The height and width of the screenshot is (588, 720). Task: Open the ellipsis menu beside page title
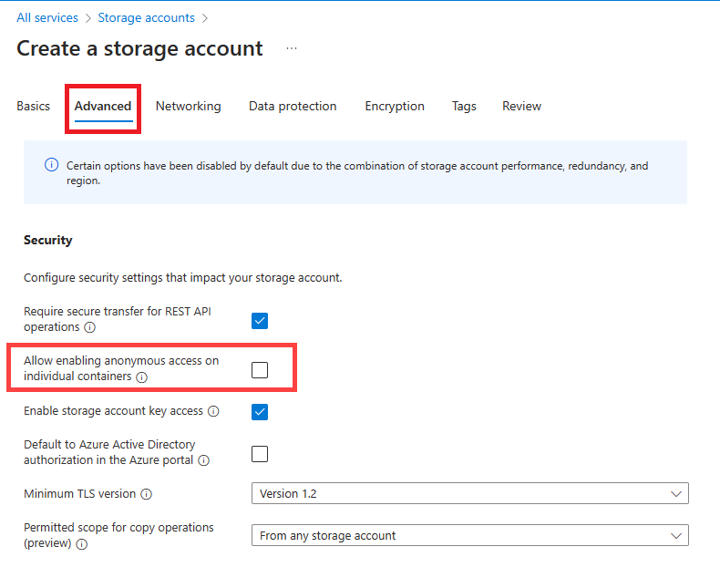(x=292, y=48)
